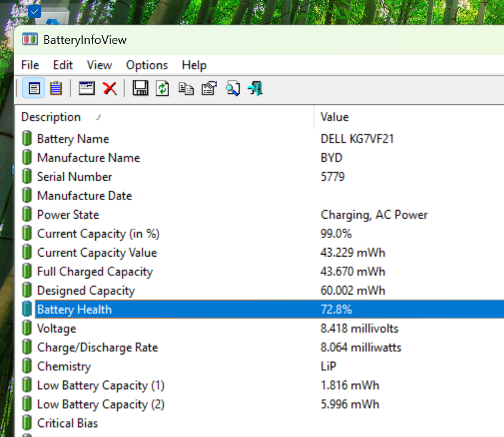This screenshot has height=437, width=504.
Task: Click the battery icon beside Serial Number
Action: click(x=27, y=176)
